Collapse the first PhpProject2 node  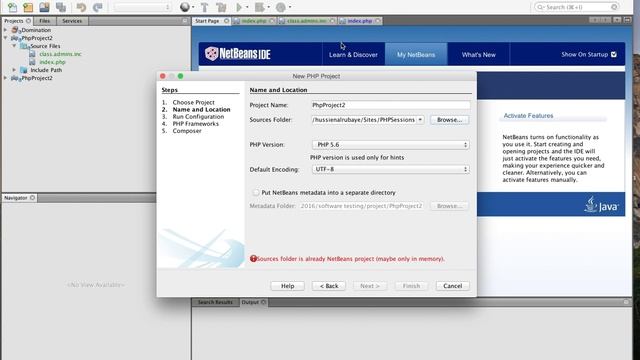(6, 38)
